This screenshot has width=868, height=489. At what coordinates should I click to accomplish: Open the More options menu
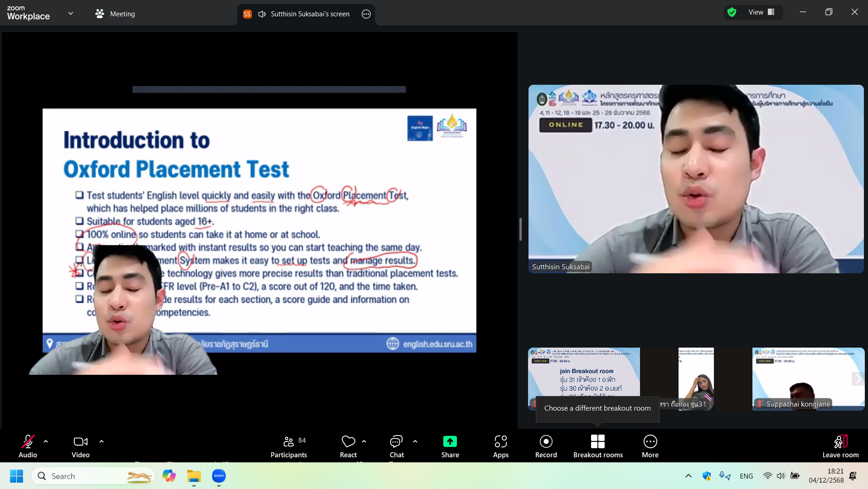pyautogui.click(x=650, y=446)
